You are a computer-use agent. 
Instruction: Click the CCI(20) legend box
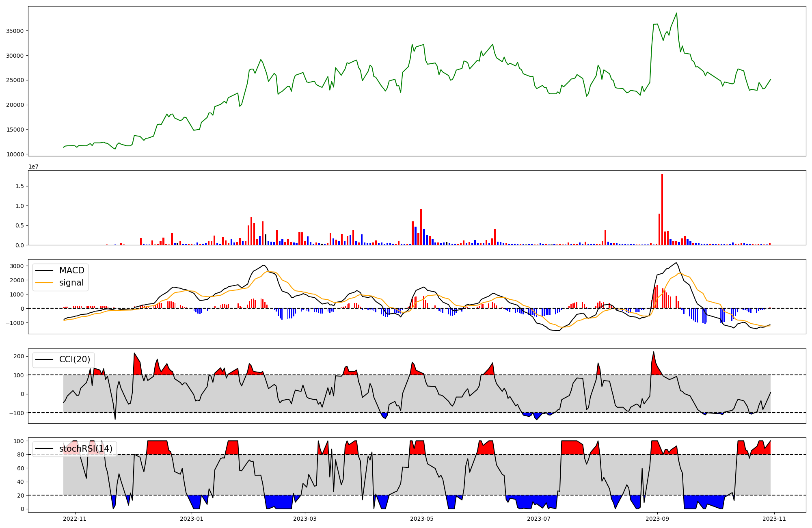64,360
